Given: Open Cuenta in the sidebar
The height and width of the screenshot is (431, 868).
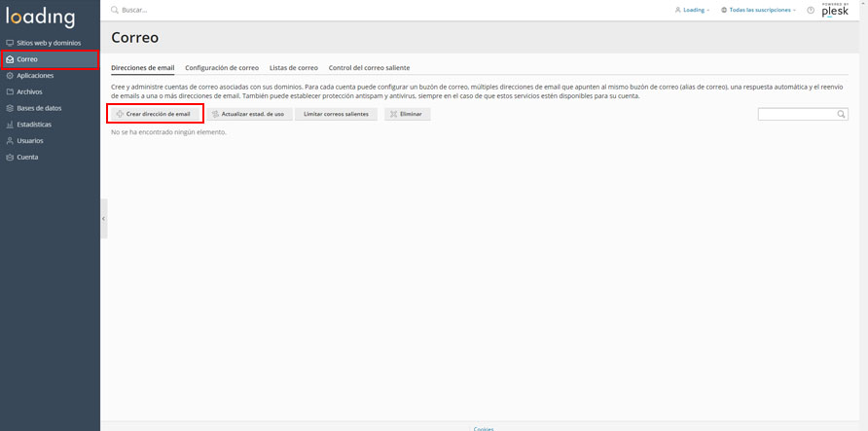Looking at the screenshot, I should pyautogui.click(x=27, y=157).
